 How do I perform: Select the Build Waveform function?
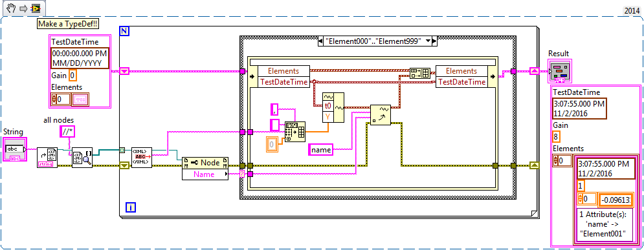333,107
